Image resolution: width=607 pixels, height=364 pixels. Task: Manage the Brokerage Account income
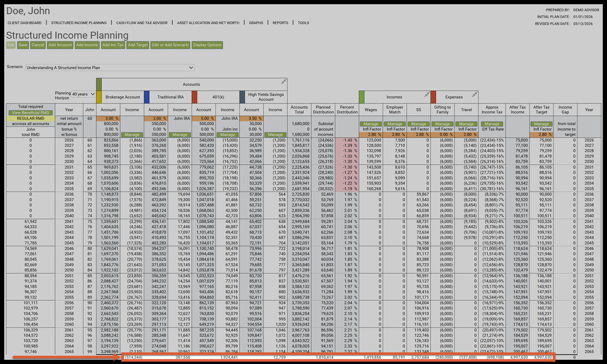pos(132,135)
